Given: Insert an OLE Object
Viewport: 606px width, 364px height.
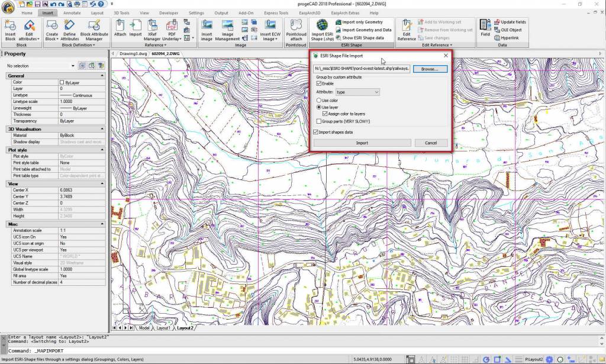Looking at the screenshot, I should (508, 30).
